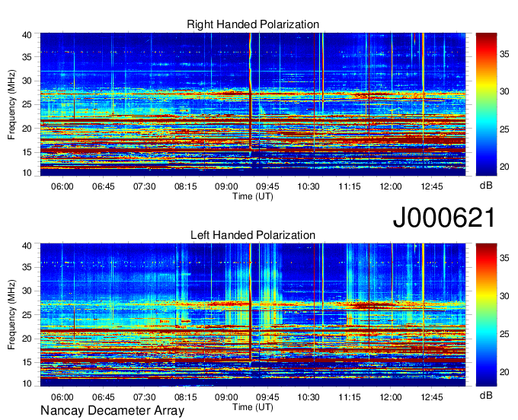Click the Frequency (MHz) axis label of Right Handed plot

click(x=11, y=104)
